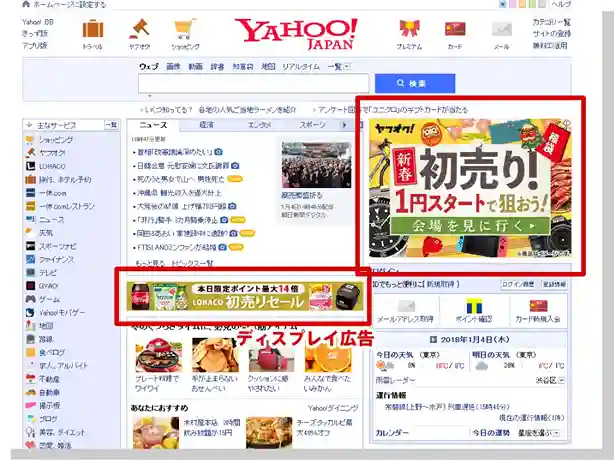
Task: Open the プレート料理でワイワイ product thumbnail
Action: point(159,356)
